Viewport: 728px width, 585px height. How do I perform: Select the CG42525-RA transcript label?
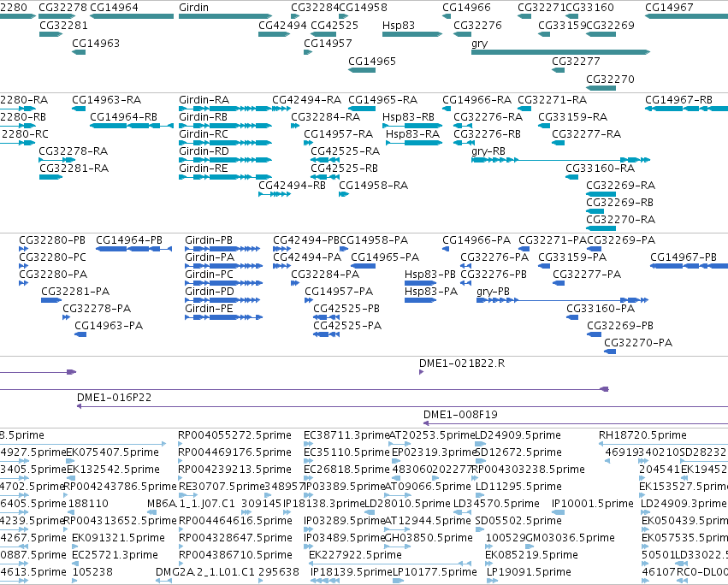point(345,151)
